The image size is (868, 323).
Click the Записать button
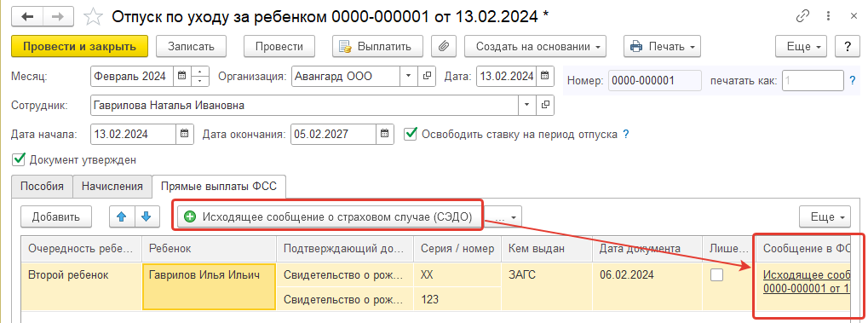point(191,46)
